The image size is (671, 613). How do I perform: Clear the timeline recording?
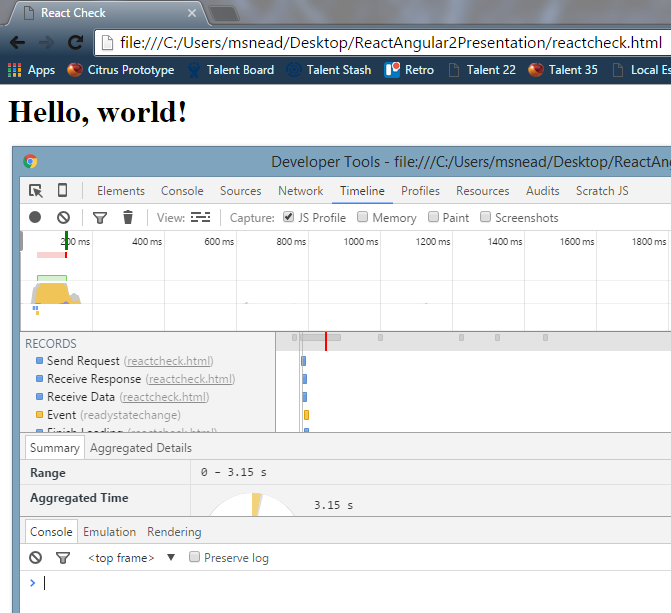[x=63, y=217]
